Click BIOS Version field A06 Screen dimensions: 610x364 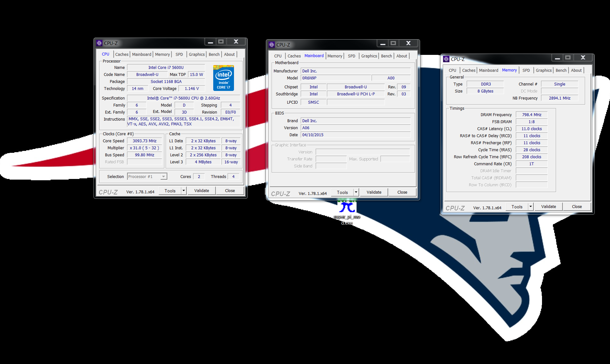pos(356,128)
